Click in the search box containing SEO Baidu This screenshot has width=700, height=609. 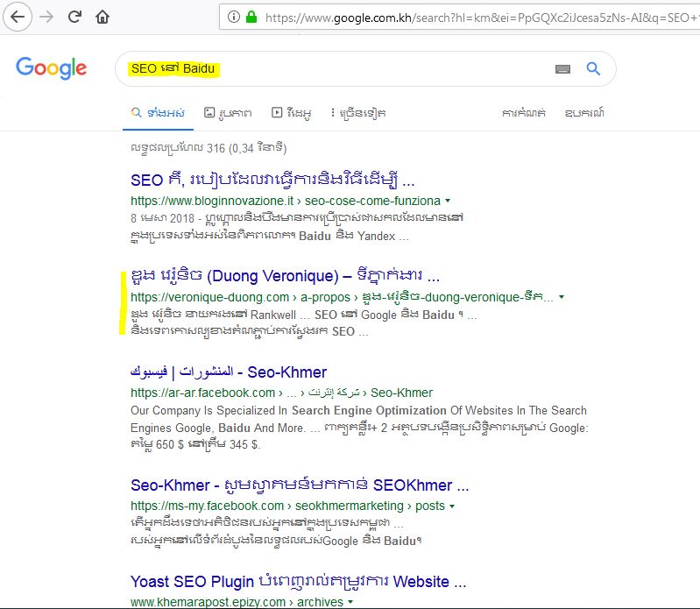(366, 68)
